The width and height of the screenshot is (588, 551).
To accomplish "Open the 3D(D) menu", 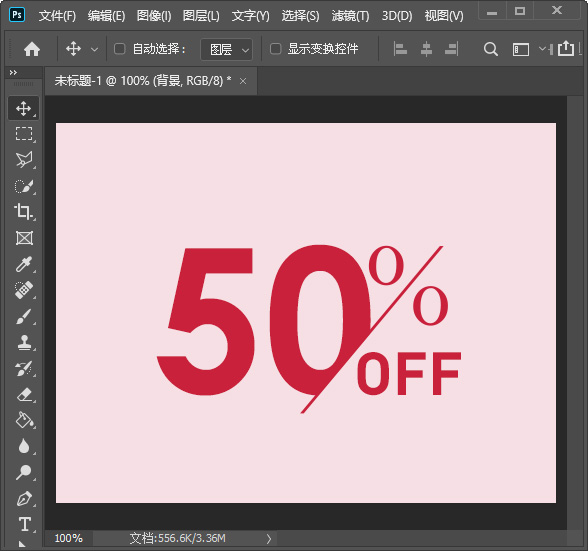I will click(397, 16).
